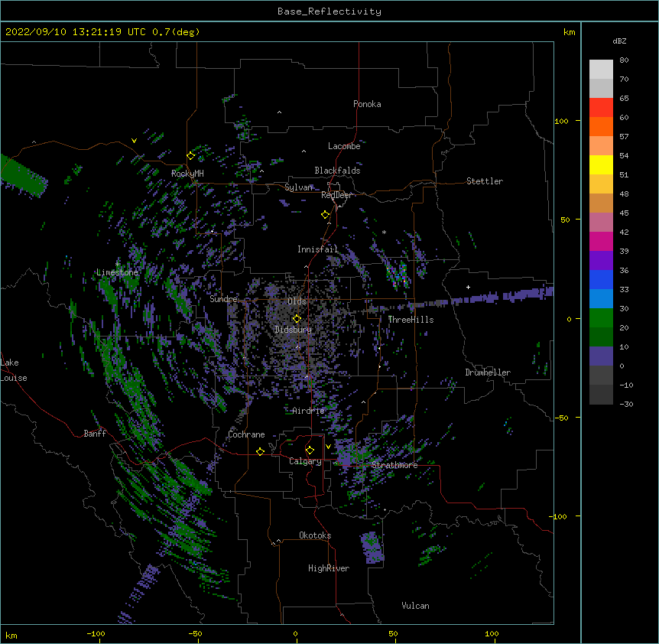659x644 pixels.
Task: Click the white asterisk marker east of Innisfail
Action: click(384, 232)
